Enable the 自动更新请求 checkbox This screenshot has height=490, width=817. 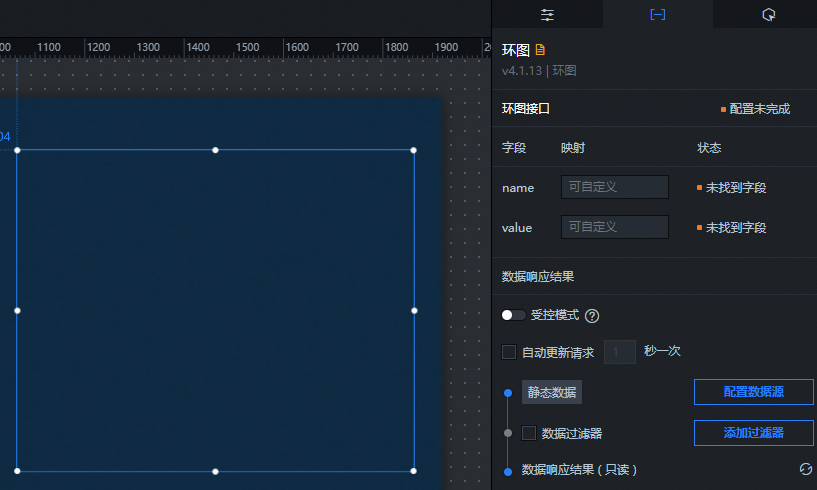click(509, 352)
